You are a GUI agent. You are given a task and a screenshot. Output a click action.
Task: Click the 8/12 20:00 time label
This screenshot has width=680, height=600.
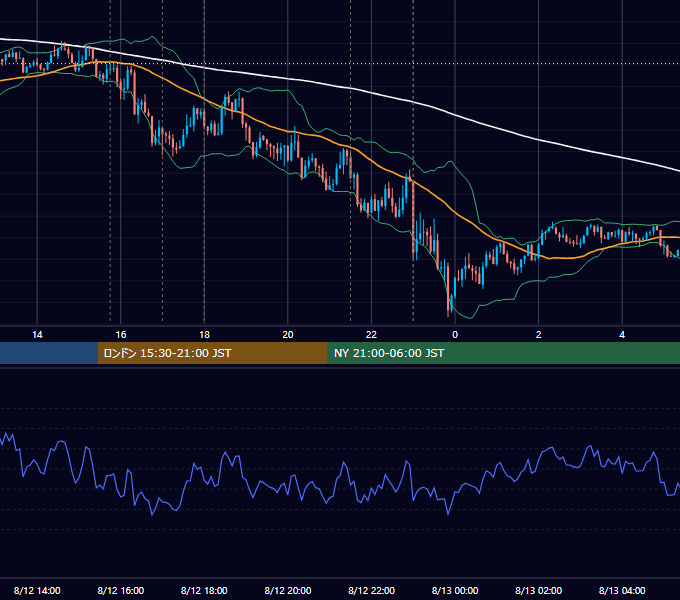point(288,590)
